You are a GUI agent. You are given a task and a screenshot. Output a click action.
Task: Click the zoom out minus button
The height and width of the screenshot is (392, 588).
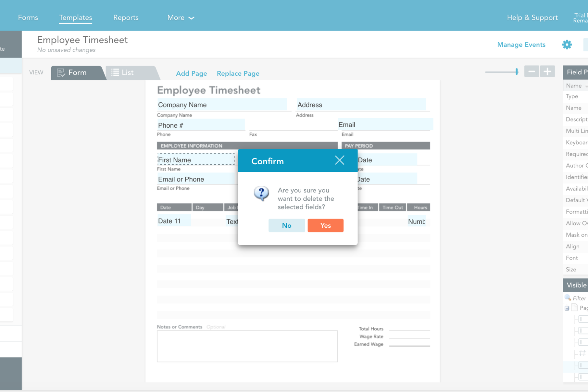tap(532, 71)
